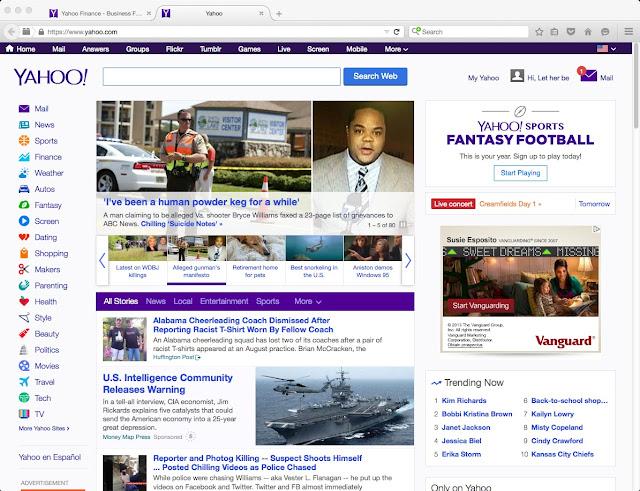Click the Start Vanguarding ad button
The height and width of the screenshot is (491, 640).
tap(480, 305)
